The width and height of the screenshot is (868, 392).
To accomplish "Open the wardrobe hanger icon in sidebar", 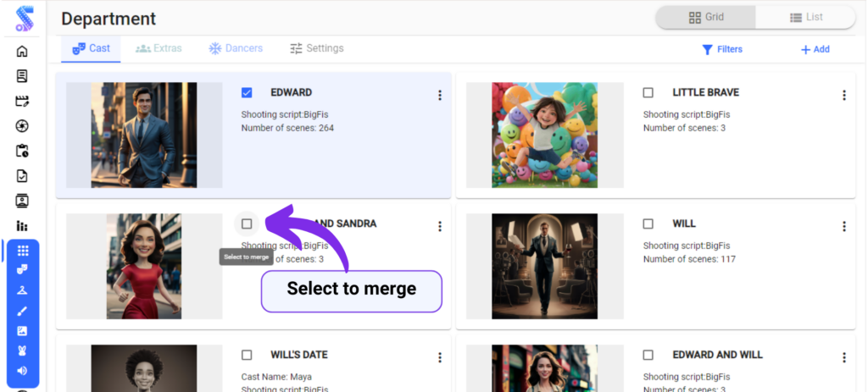I will coord(22,290).
